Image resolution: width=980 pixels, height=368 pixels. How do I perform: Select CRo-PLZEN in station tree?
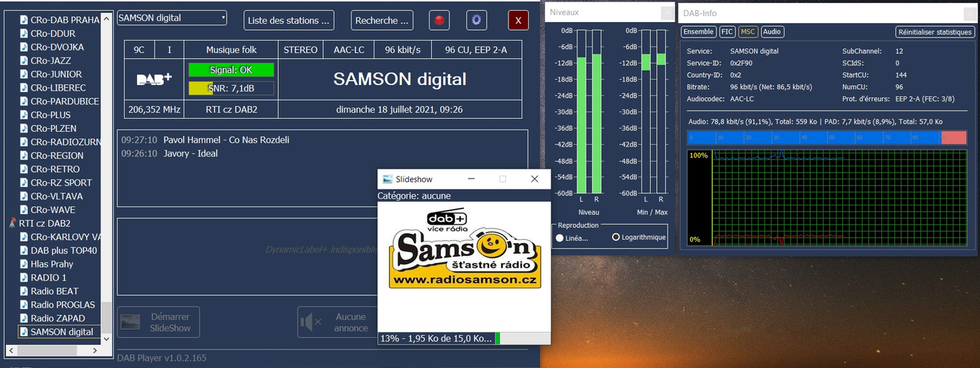(54, 129)
